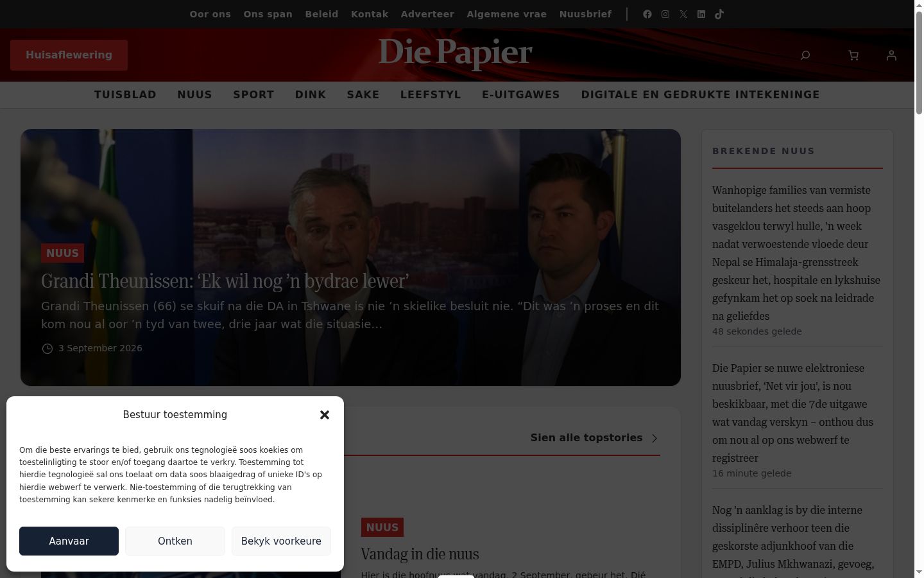Click the Die Papier logo
This screenshot has height=578, width=924.
coord(456,53)
